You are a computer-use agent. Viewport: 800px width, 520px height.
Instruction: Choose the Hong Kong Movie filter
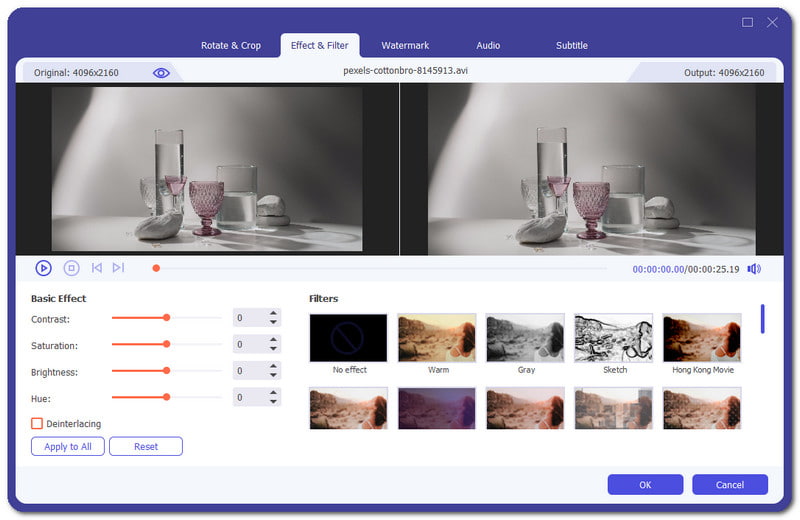[x=702, y=338]
